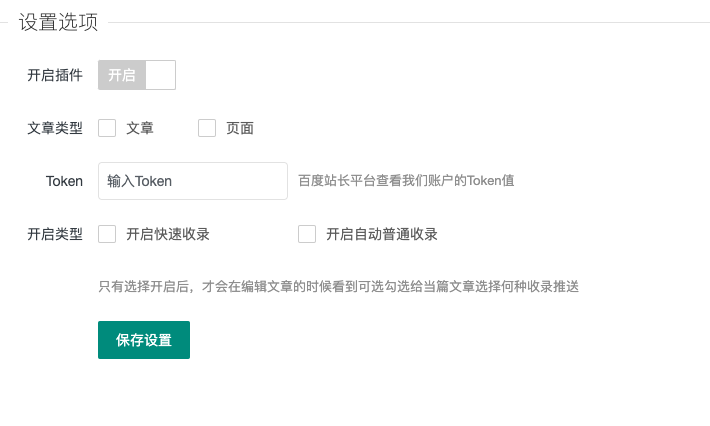
Task: Click the 开启插件 label
Action: tap(55, 75)
